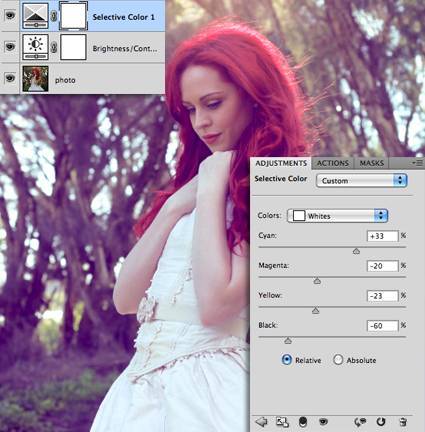Hide the photo layer
The height and width of the screenshot is (432, 425).
point(10,78)
